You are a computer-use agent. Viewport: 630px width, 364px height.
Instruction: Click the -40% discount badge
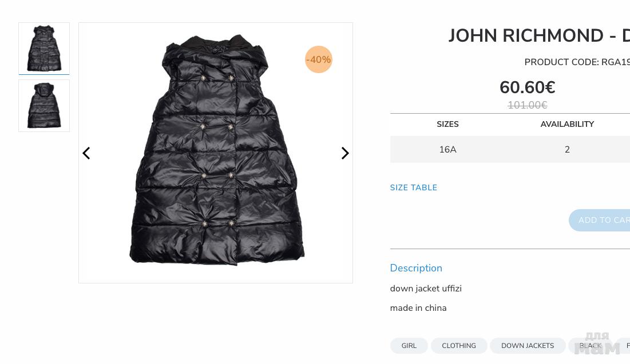click(318, 59)
